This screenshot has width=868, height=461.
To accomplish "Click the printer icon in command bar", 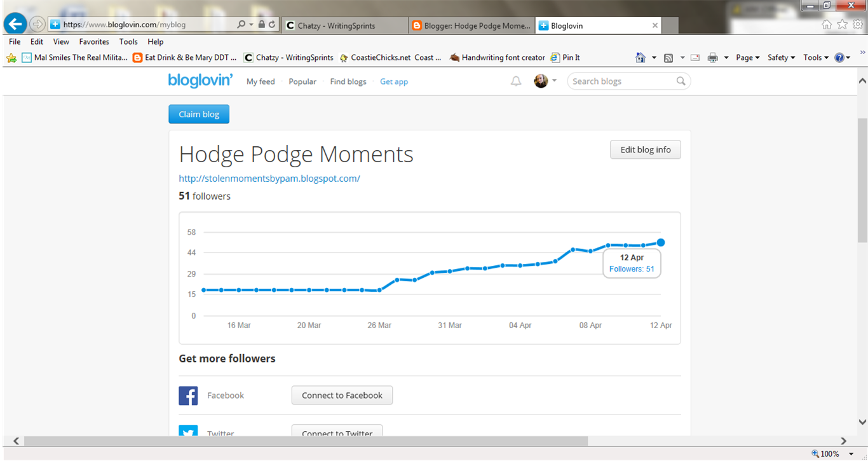I will click(x=713, y=57).
